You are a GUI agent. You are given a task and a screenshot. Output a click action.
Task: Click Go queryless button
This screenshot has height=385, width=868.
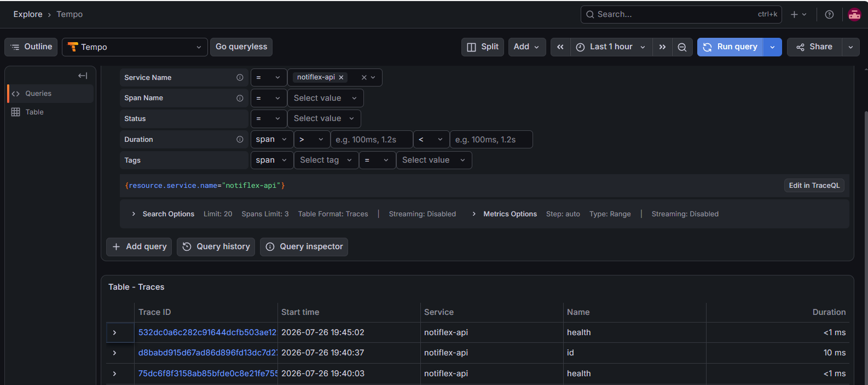point(241,47)
